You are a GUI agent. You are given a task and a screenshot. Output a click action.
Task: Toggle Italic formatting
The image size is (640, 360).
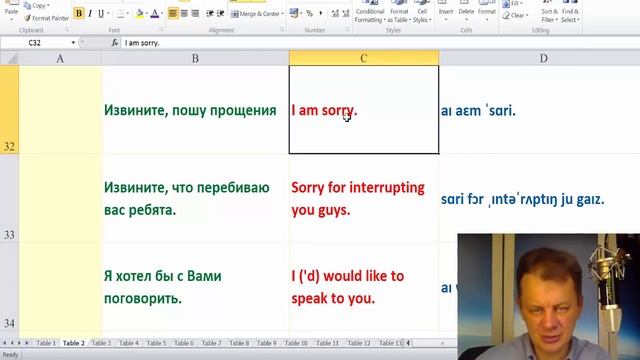pos(90,13)
